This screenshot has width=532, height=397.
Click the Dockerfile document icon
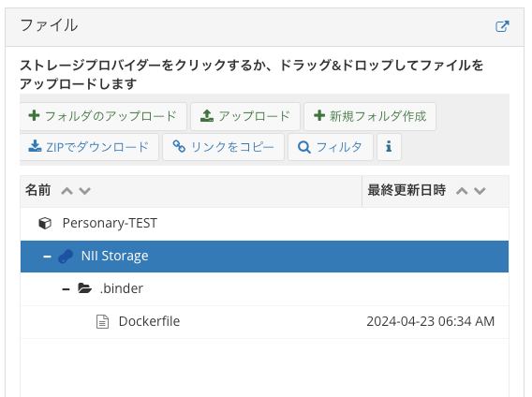[102, 322]
